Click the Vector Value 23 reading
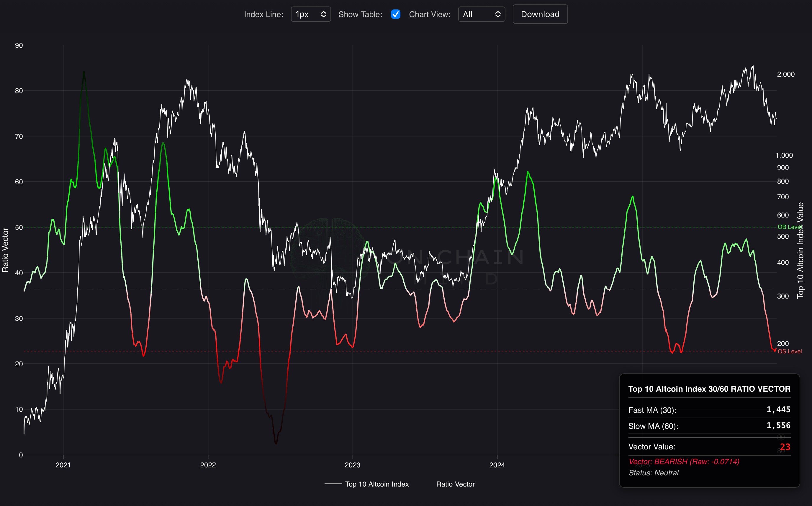812x506 pixels. click(785, 447)
